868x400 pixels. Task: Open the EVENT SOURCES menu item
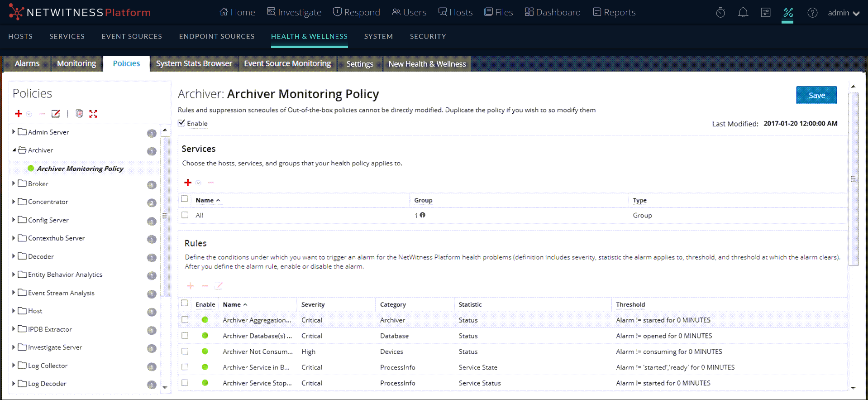[132, 36]
